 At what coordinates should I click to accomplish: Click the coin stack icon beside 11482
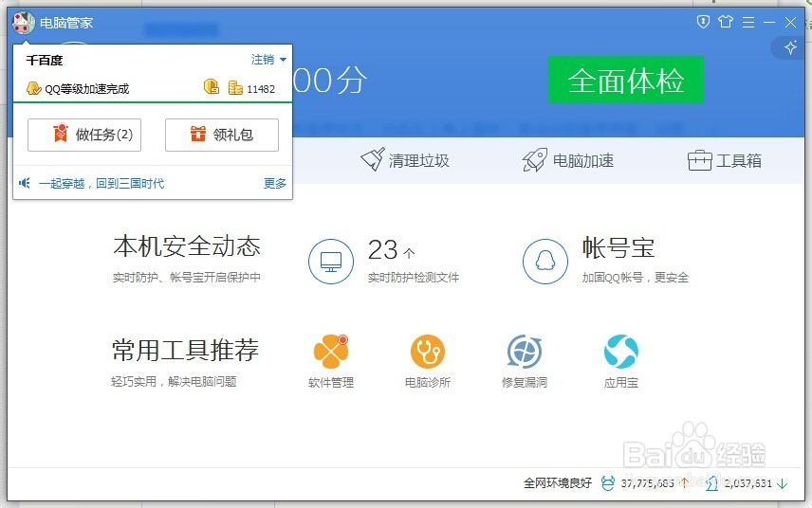[235, 87]
